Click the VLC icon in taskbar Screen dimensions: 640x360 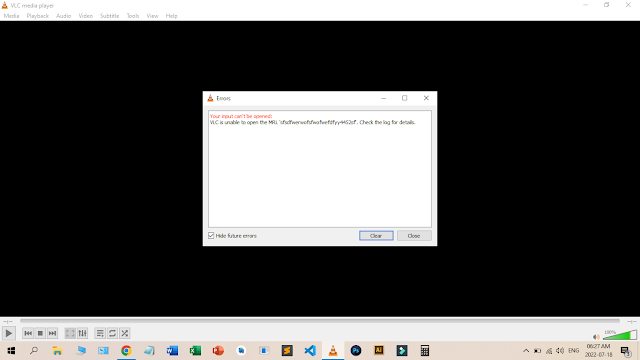333,351
